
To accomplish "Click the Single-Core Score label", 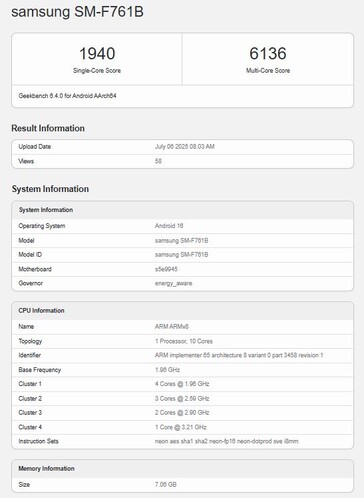I will click(97, 71).
